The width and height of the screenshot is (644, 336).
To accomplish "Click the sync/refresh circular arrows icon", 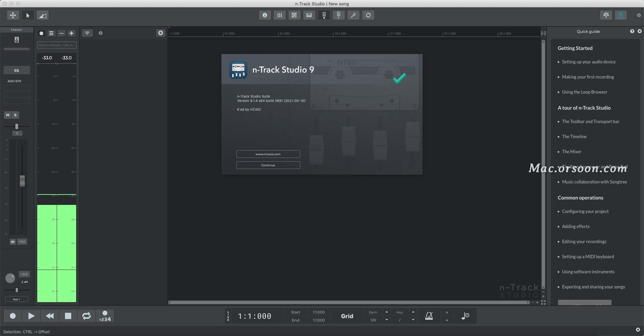I will pyautogui.click(x=368, y=15).
